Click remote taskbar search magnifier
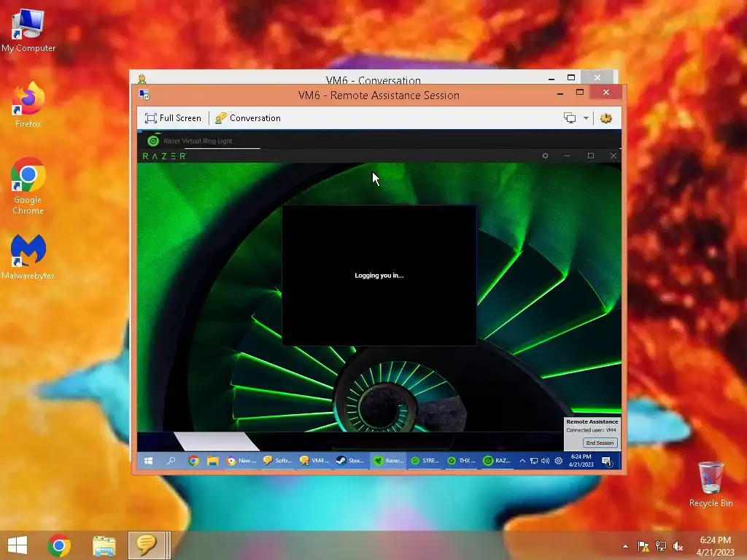 point(171,461)
